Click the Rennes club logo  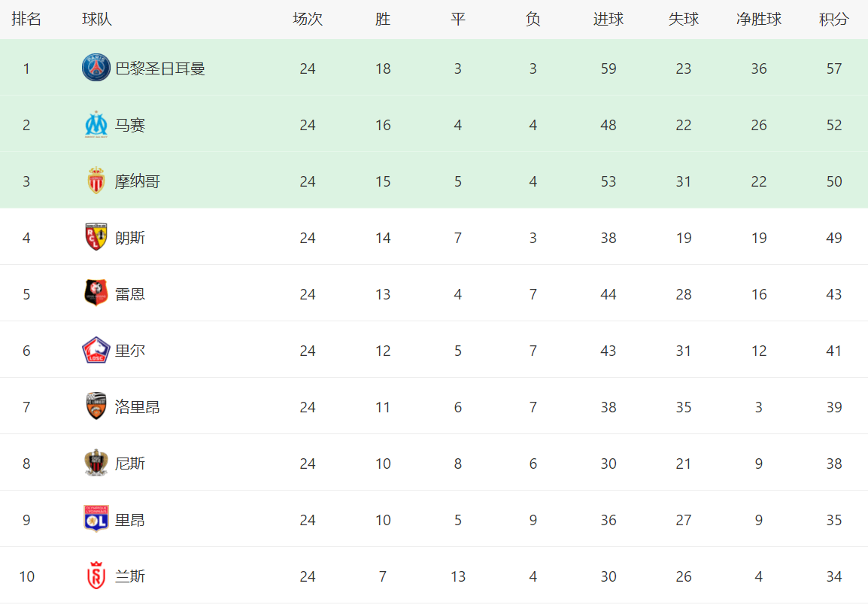(96, 294)
